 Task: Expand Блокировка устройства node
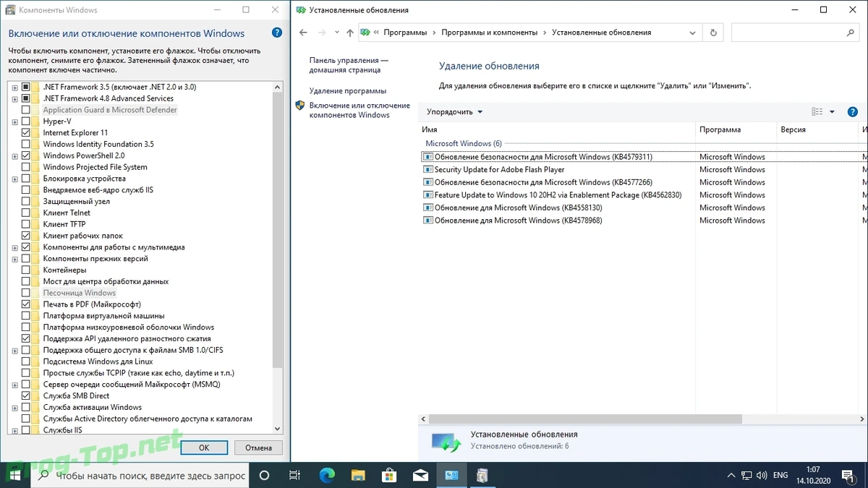tap(14, 179)
